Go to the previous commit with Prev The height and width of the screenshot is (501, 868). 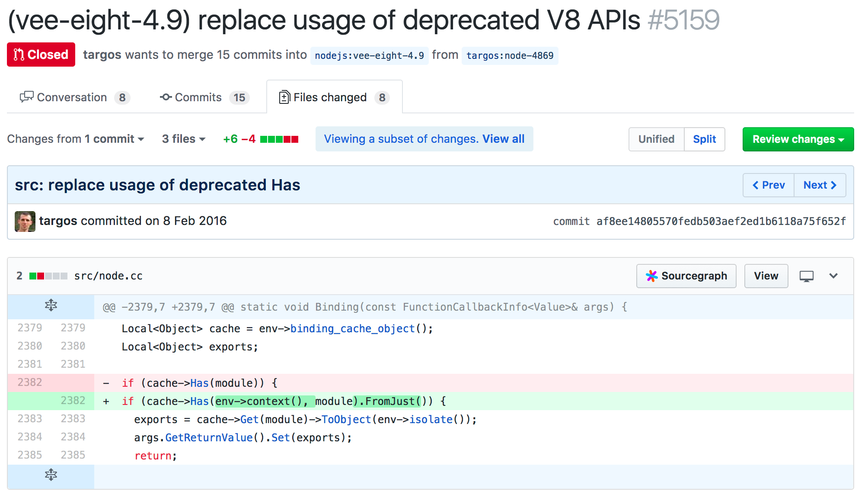(x=769, y=185)
